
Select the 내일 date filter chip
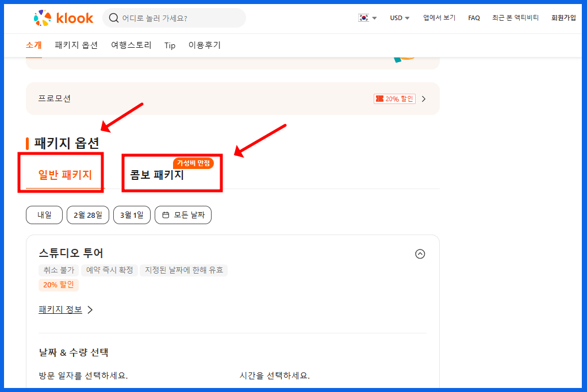(x=44, y=215)
